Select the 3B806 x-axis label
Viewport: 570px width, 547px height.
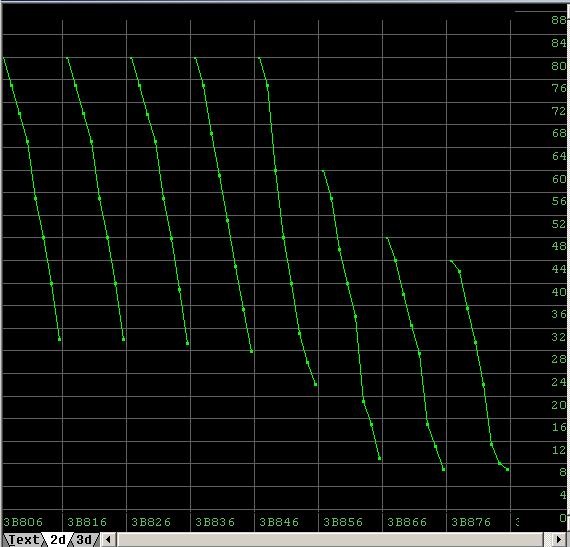(x=23, y=522)
